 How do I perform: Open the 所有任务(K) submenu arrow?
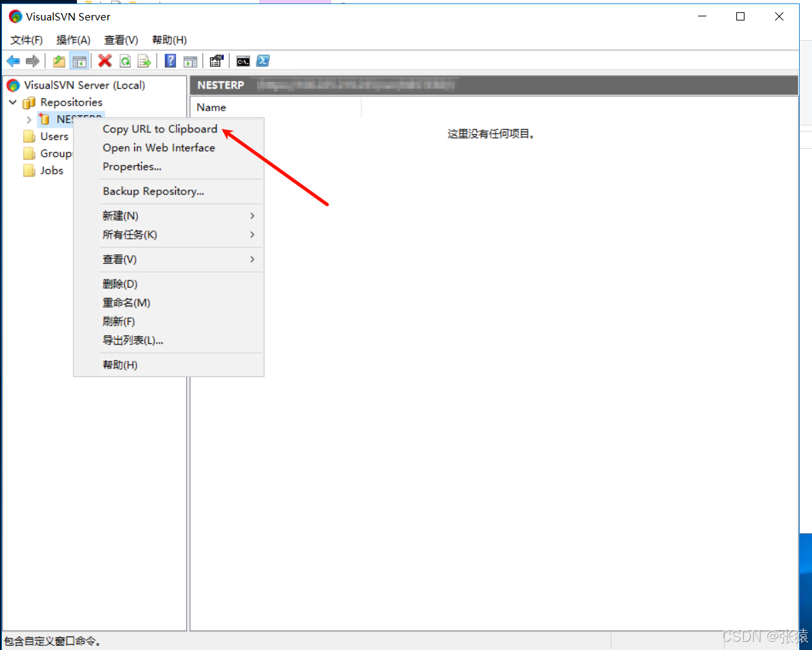coord(252,235)
